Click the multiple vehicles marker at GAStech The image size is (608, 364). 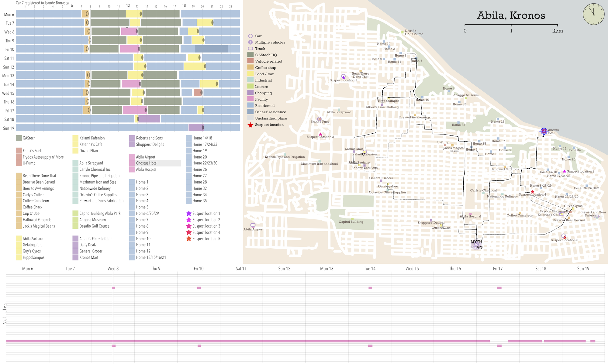point(476,245)
